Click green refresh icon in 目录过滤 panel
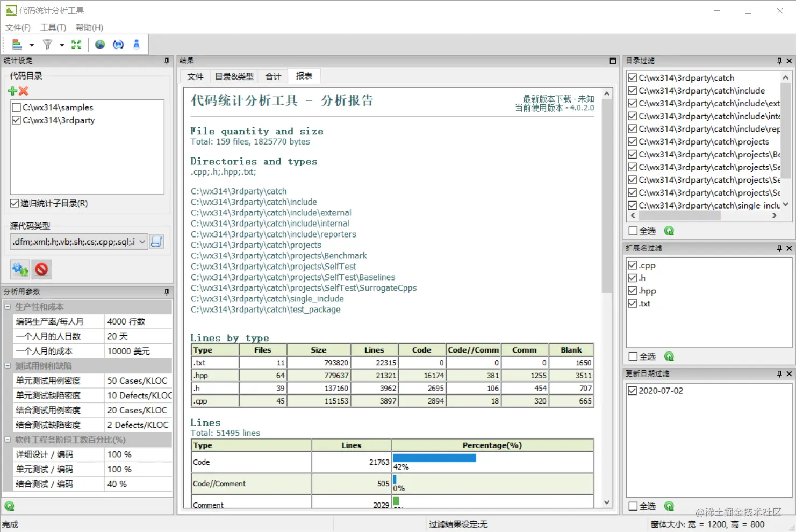Screen dimensions: 796x532 point(669,231)
